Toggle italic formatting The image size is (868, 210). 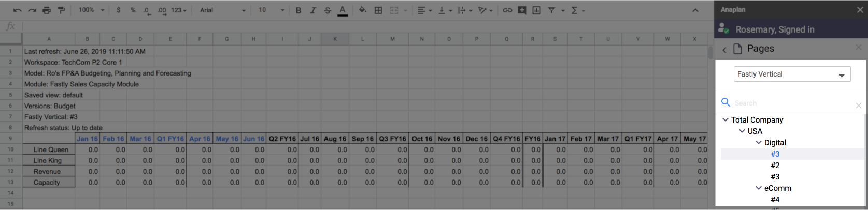[313, 10]
